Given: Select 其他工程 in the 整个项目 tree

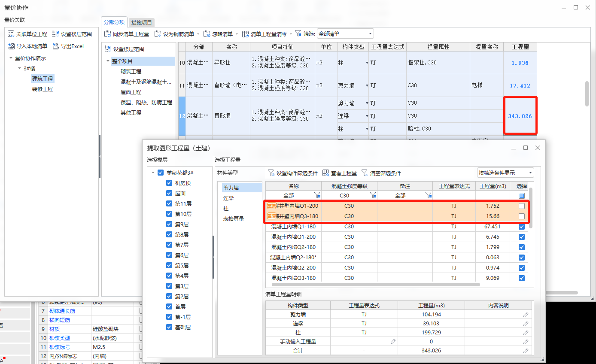Looking at the screenshot, I should point(131,112).
